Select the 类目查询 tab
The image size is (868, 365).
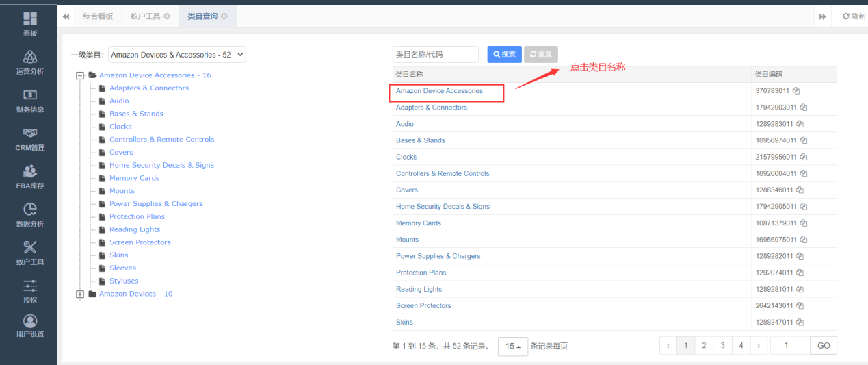(202, 16)
